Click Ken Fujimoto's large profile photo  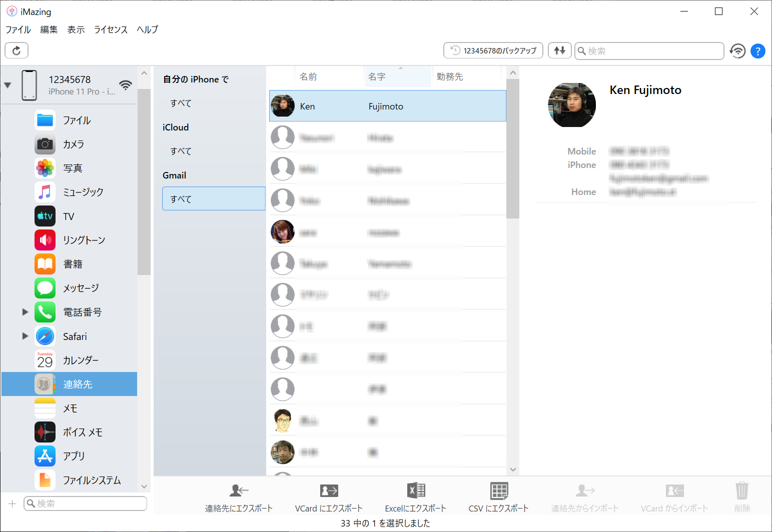coord(572,105)
